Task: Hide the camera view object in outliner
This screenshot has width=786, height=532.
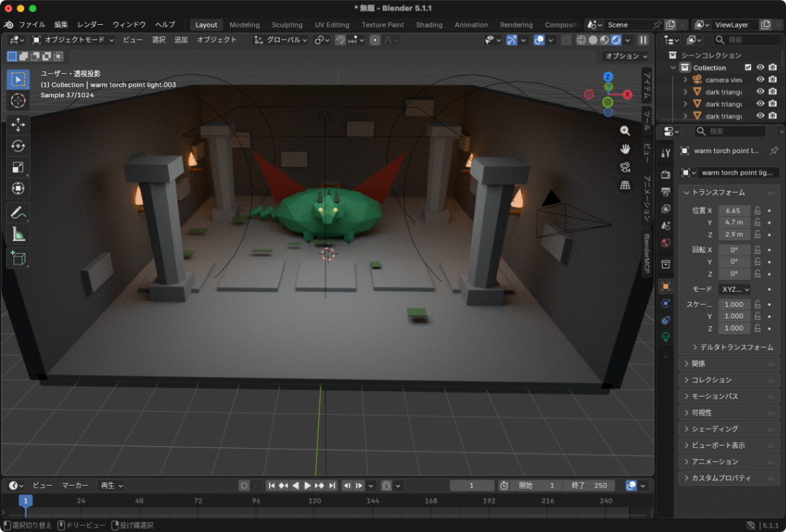Action: pos(760,80)
